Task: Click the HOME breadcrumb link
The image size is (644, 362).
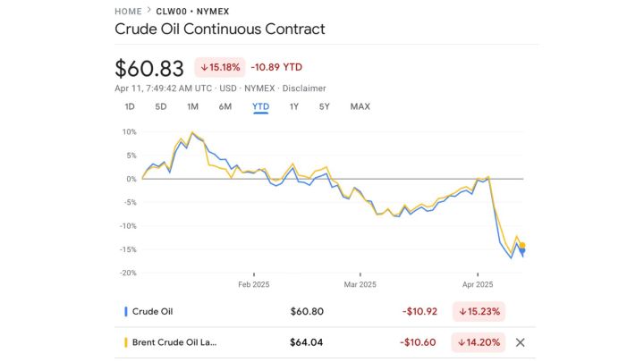Action: coord(128,11)
